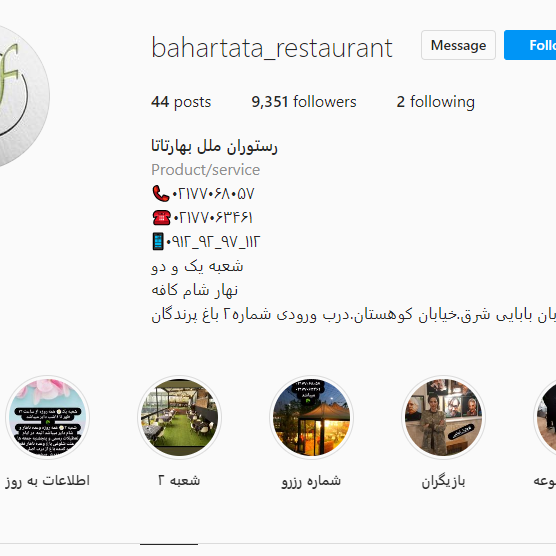The height and width of the screenshot is (556, 556).
Task: Click the 44 posts count
Action: point(181,102)
